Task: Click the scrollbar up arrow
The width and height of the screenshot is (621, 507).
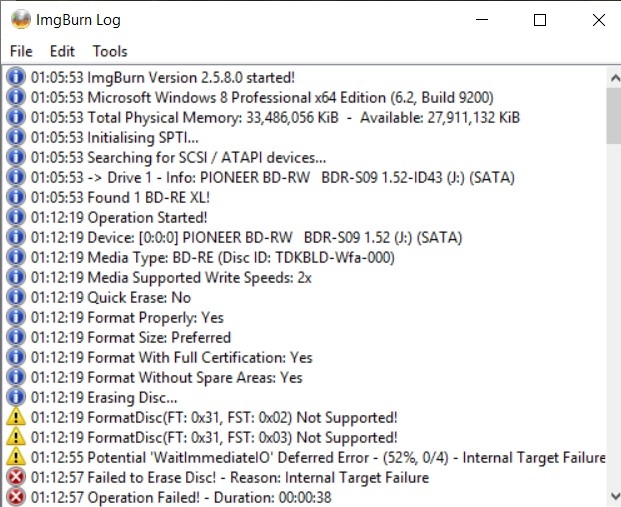Action: click(614, 78)
